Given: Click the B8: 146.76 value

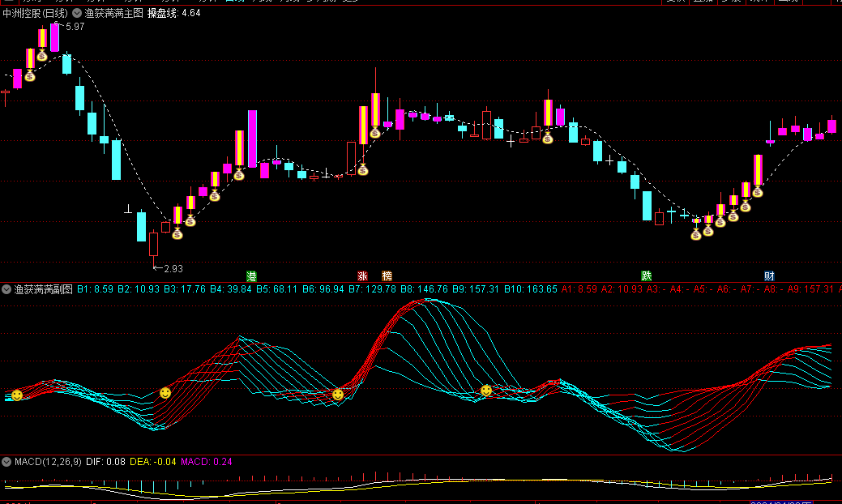Looking at the screenshot, I should 424,289.
